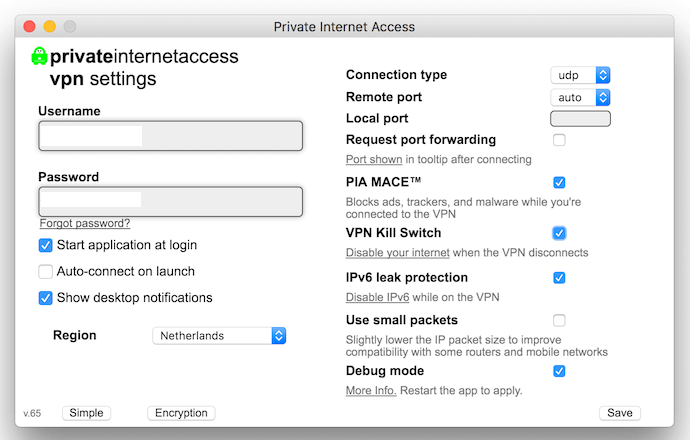Viewport: 690px width, 440px height.
Task: Open the Remote port auto dropdown
Action: point(580,97)
